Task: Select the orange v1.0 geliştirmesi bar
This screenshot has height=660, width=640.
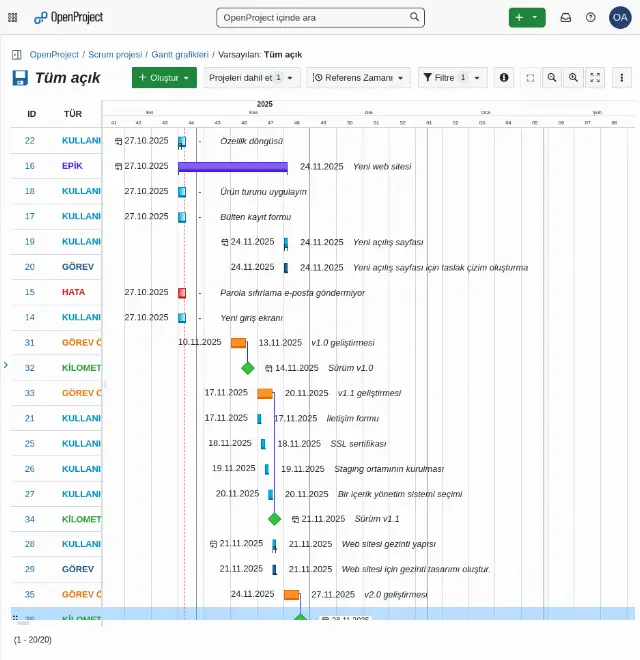Action: (238, 343)
